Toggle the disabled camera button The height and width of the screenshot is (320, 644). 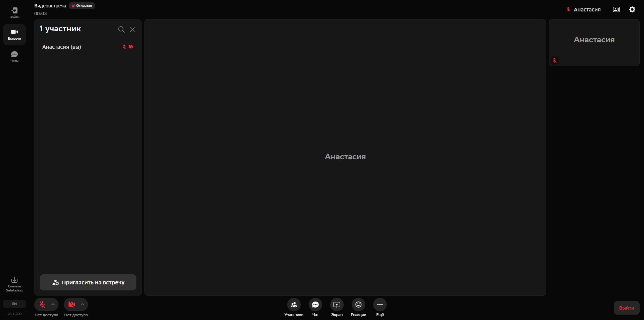point(72,305)
